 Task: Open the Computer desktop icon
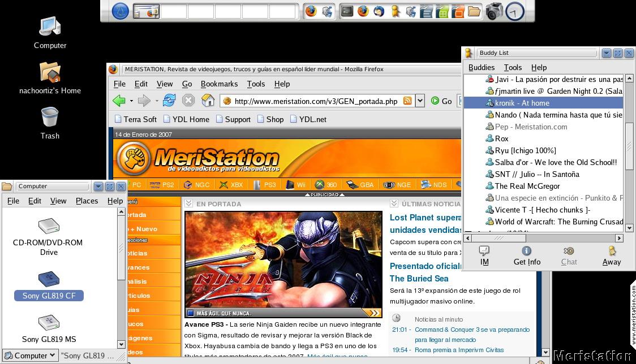50,32
